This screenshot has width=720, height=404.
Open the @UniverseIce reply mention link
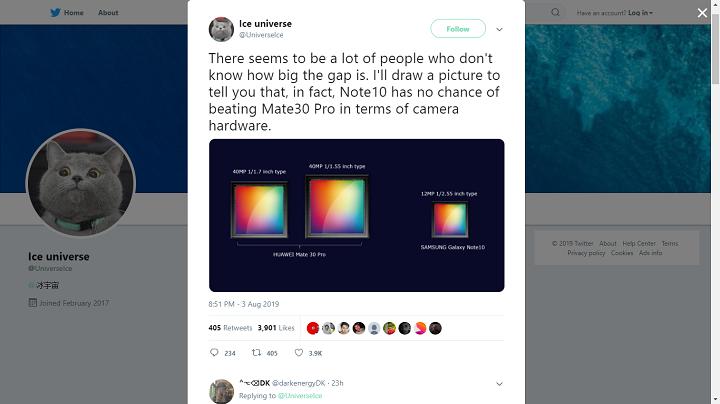[x=300, y=396]
